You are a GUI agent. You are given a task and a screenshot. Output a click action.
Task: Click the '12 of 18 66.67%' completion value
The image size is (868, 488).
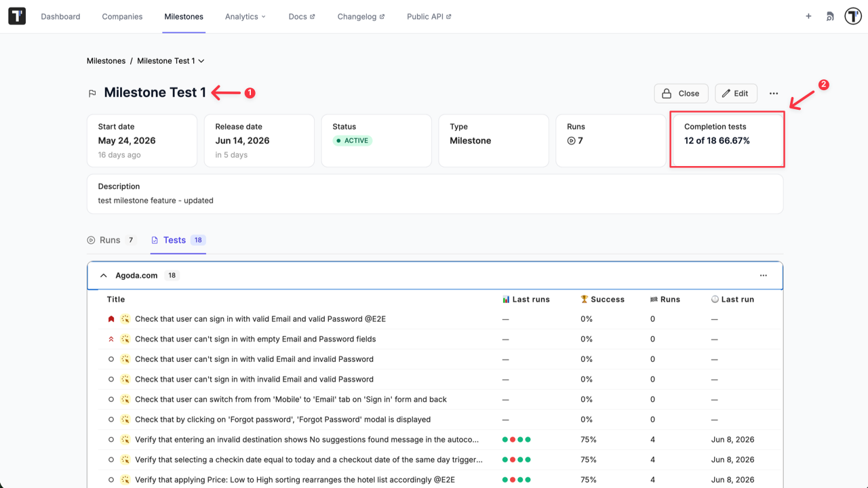pyautogui.click(x=717, y=141)
